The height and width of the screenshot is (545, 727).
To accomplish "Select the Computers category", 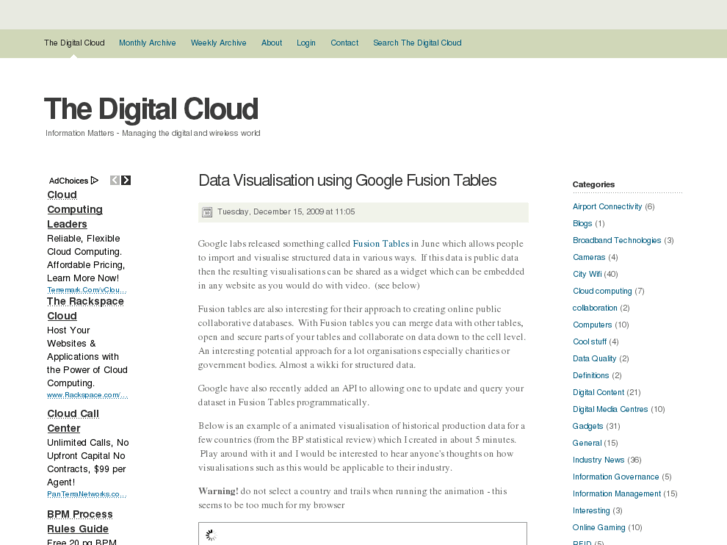I will (592, 325).
